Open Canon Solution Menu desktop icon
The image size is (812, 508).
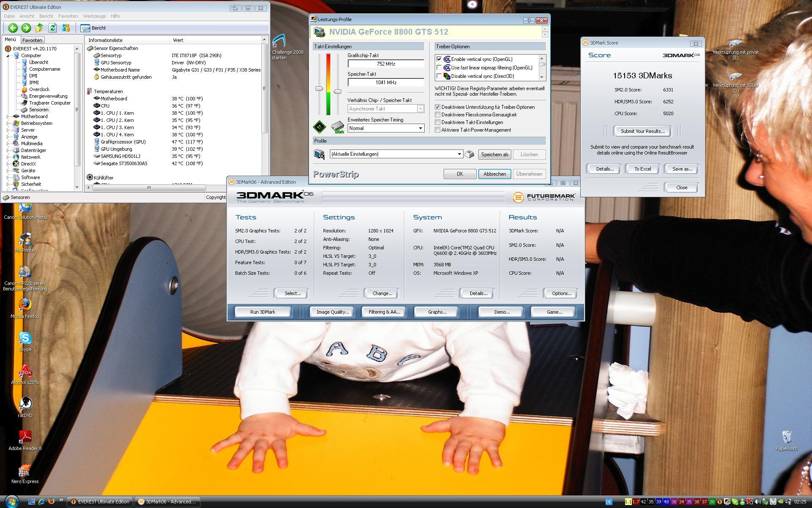coord(25,211)
